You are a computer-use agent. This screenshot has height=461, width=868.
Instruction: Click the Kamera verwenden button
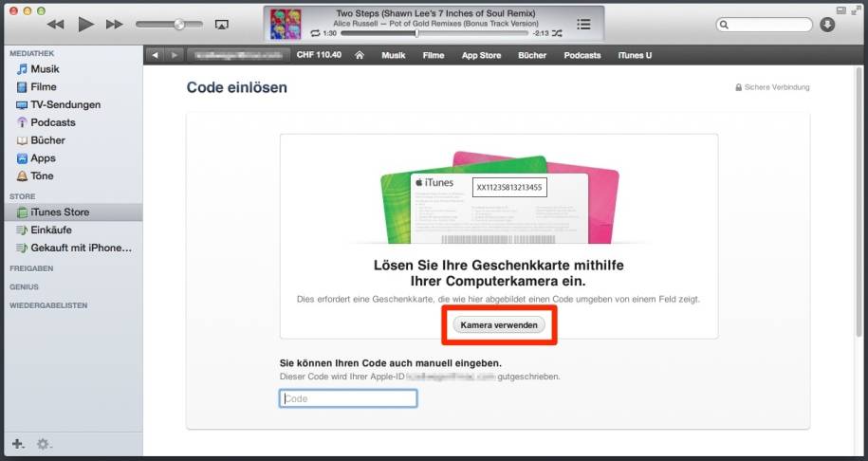[x=499, y=324]
